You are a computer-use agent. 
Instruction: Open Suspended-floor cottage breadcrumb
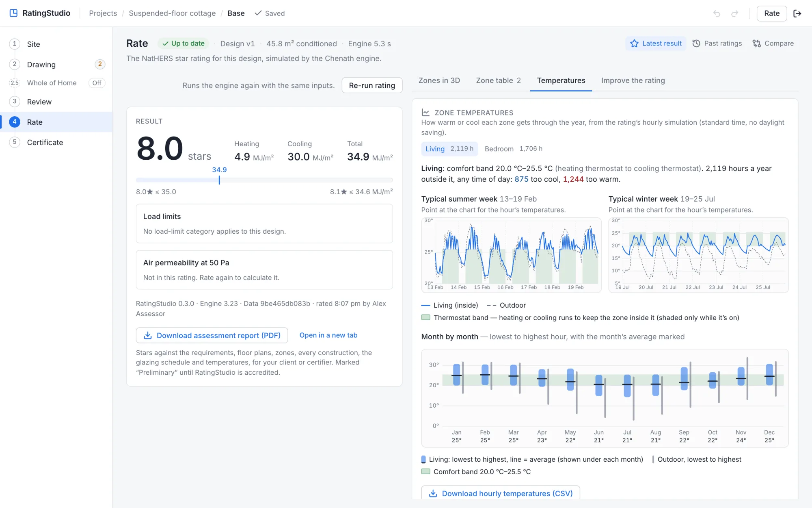pos(172,13)
